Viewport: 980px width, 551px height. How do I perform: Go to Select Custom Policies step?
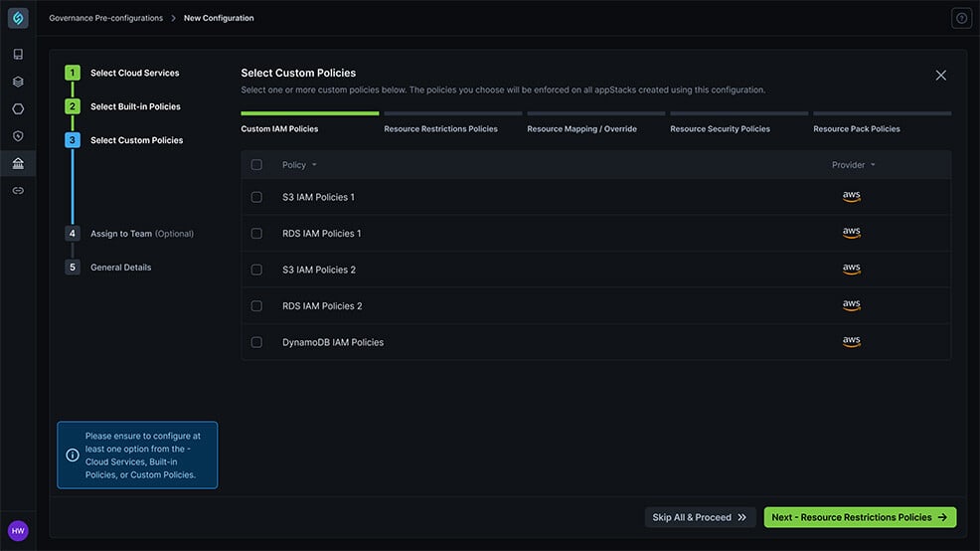click(137, 140)
